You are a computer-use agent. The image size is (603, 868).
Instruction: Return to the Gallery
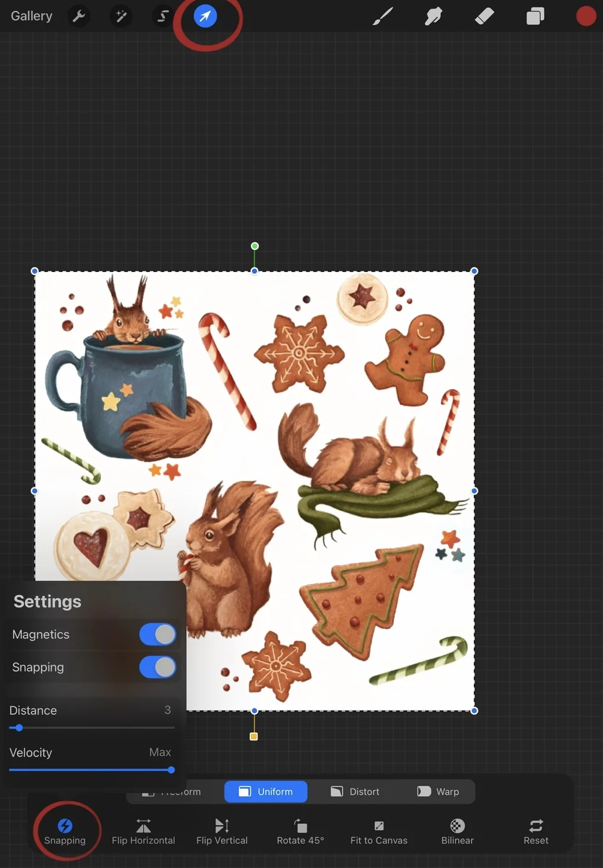tap(31, 16)
